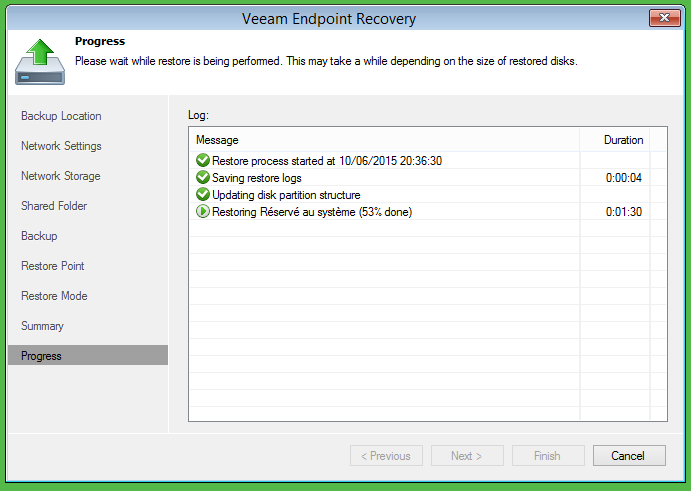The width and height of the screenshot is (691, 491).
Task: Click the < Previous button
Action: coord(386,456)
